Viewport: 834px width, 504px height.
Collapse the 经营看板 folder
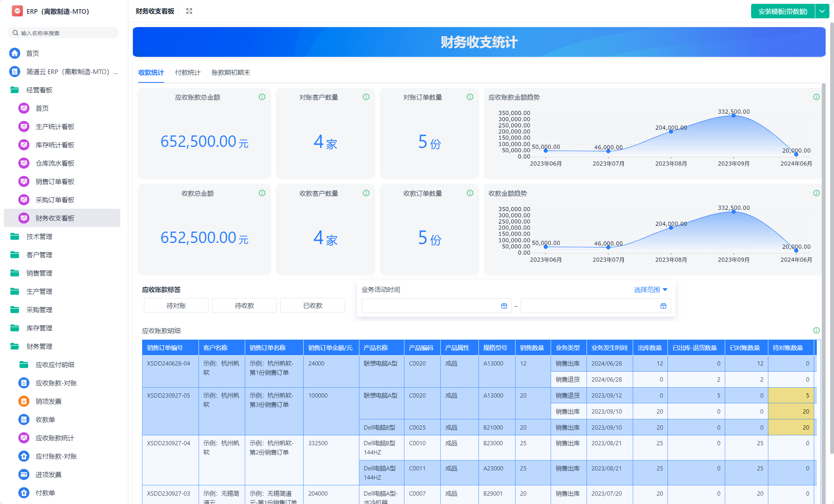tap(39, 90)
